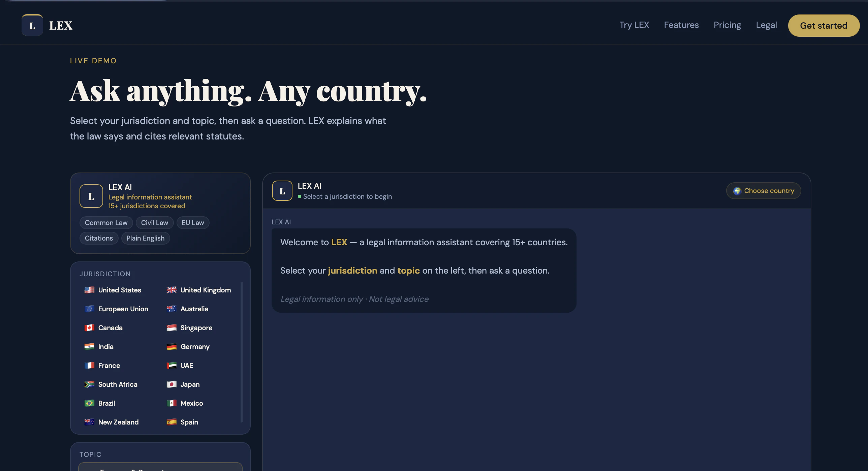Click the Japan flag icon

click(172, 384)
